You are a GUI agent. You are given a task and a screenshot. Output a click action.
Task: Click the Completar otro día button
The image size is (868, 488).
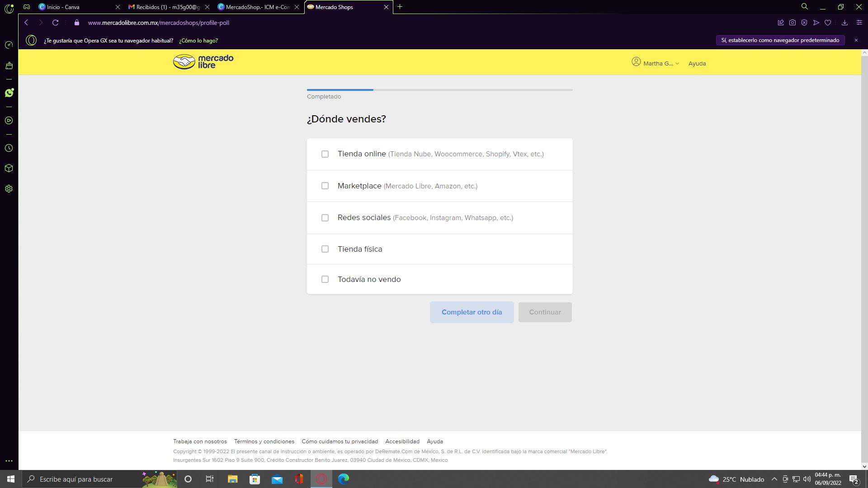[x=472, y=312]
